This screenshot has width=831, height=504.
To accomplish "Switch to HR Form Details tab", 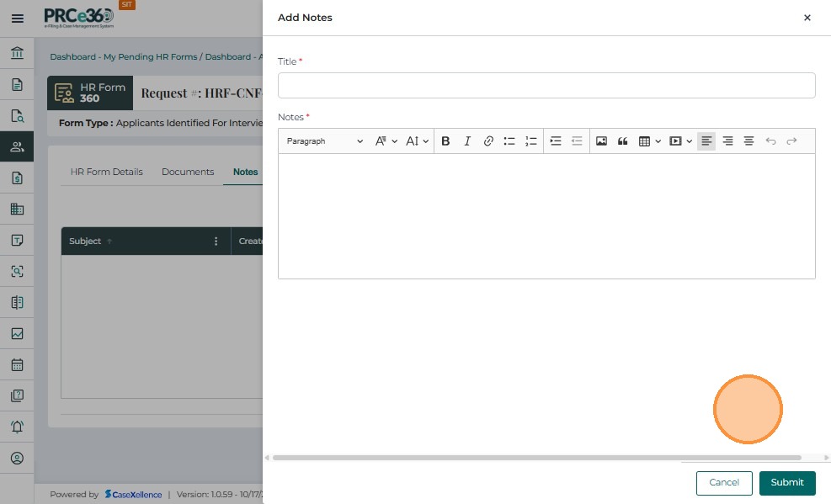I will [107, 172].
